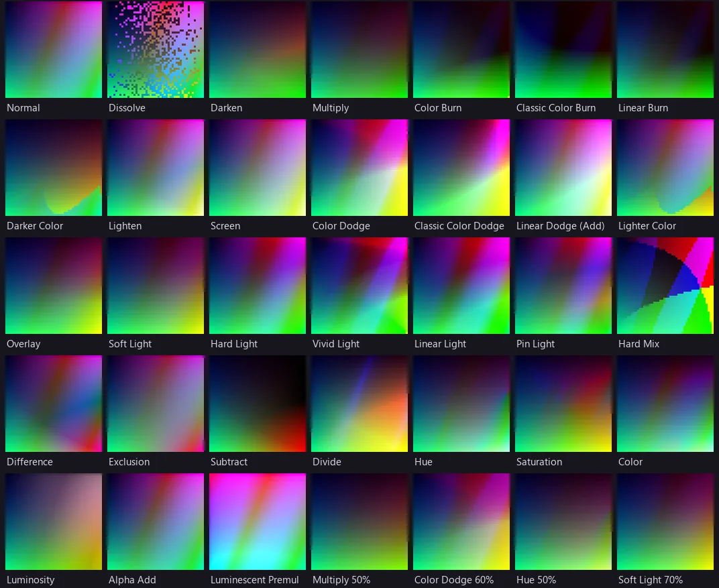Viewport: 719px width, 588px height.
Task: Select the Vivid Light preview
Action: 359,286
